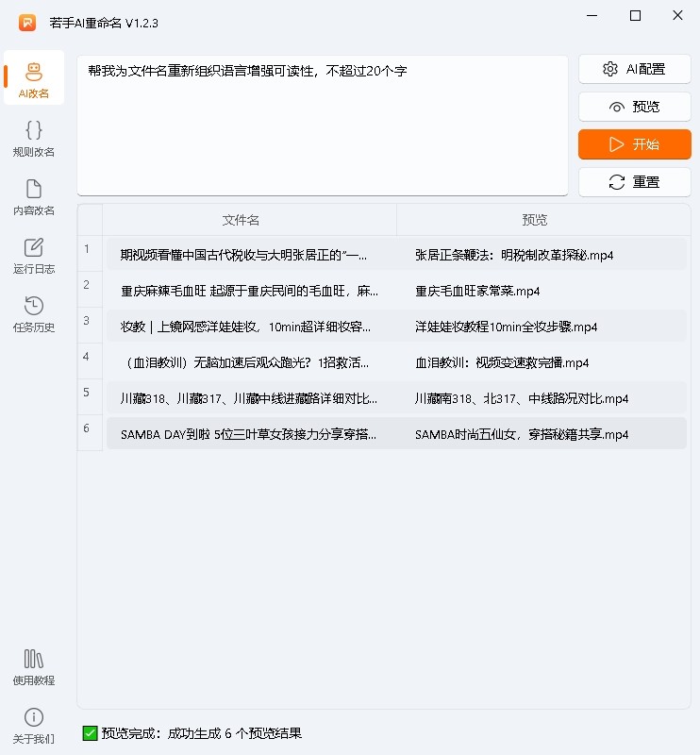Open 关于我们 info icon

[x=34, y=717]
